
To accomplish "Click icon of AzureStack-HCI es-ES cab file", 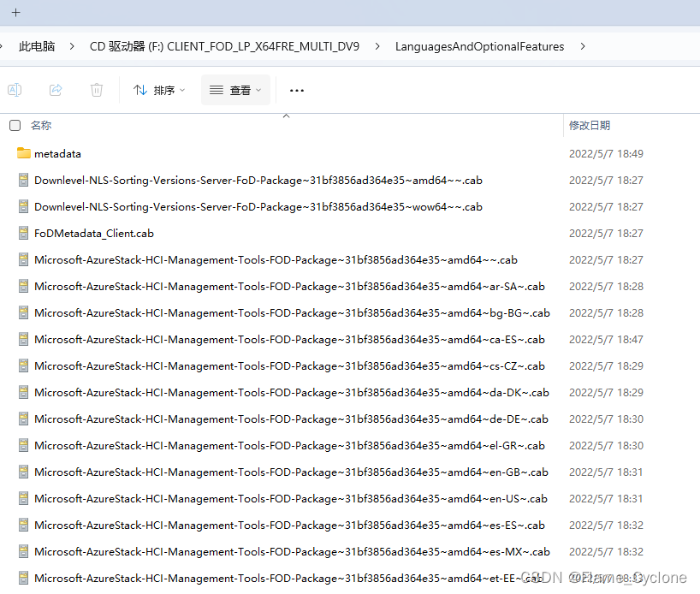I will [24, 525].
